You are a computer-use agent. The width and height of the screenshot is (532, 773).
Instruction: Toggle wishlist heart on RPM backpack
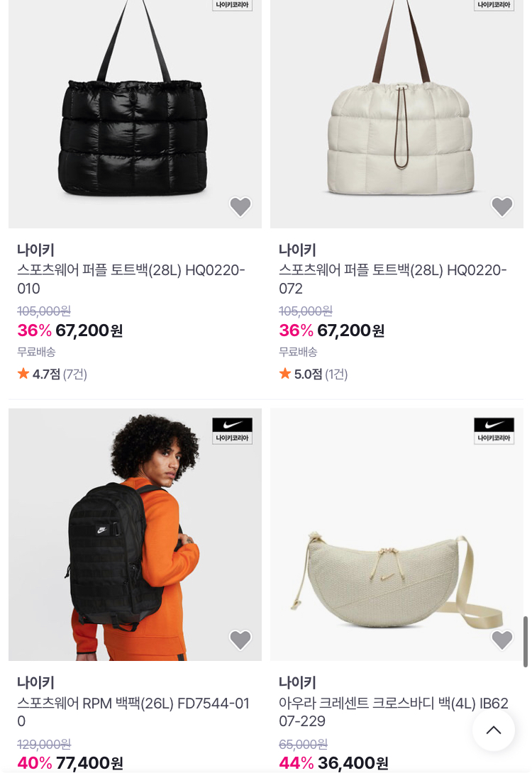(240, 640)
